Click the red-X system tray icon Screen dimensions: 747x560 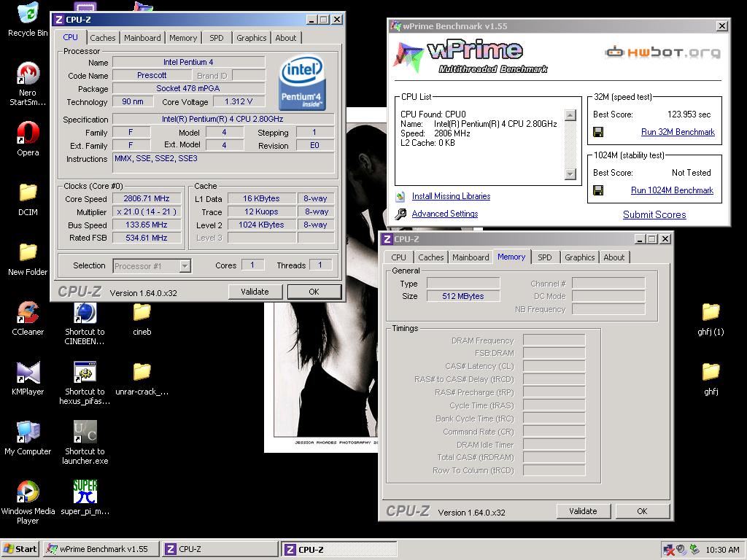coord(669,550)
